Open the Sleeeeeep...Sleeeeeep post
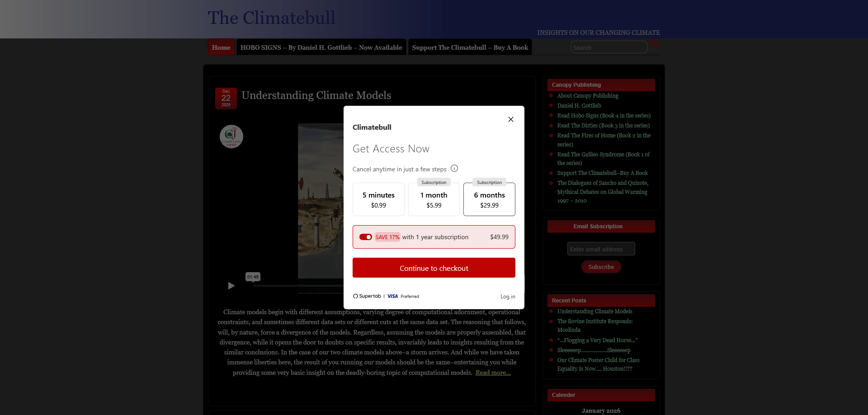 point(594,350)
